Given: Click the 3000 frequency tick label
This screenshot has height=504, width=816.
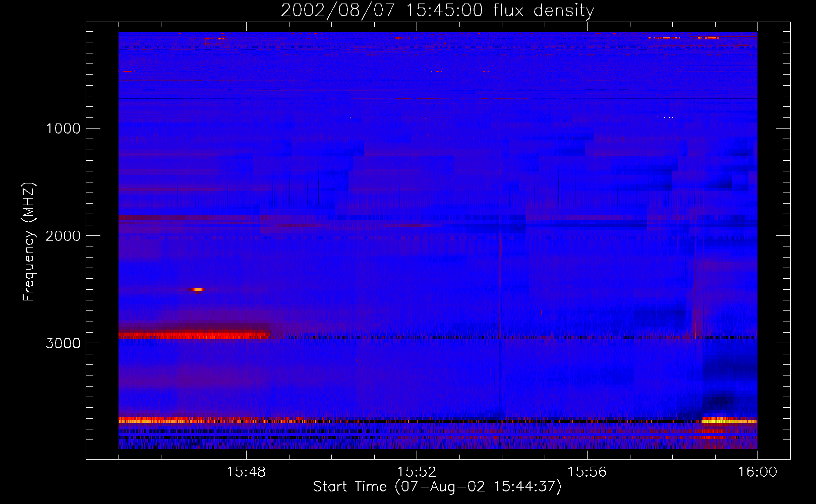Looking at the screenshot, I should [63, 343].
